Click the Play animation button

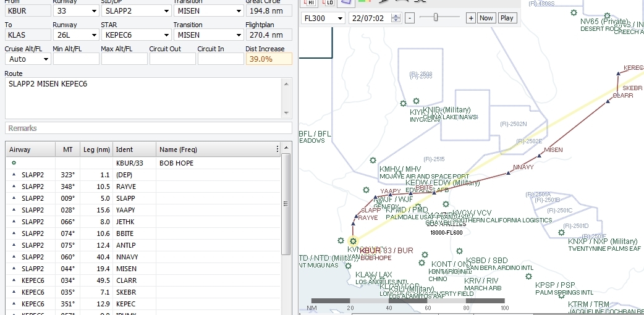tap(507, 18)
